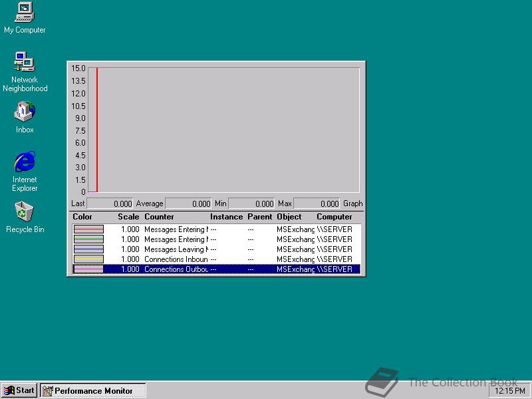The image size is (532, 399).
Task: Select the highlighted Connections Outbound counter row
Action: tap(217, 269)
